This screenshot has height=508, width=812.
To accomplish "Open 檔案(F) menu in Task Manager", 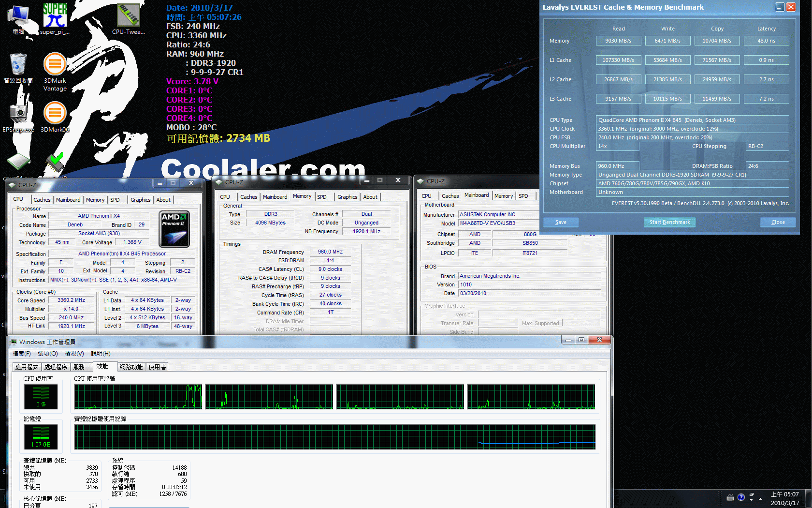I will coord(22,354).
